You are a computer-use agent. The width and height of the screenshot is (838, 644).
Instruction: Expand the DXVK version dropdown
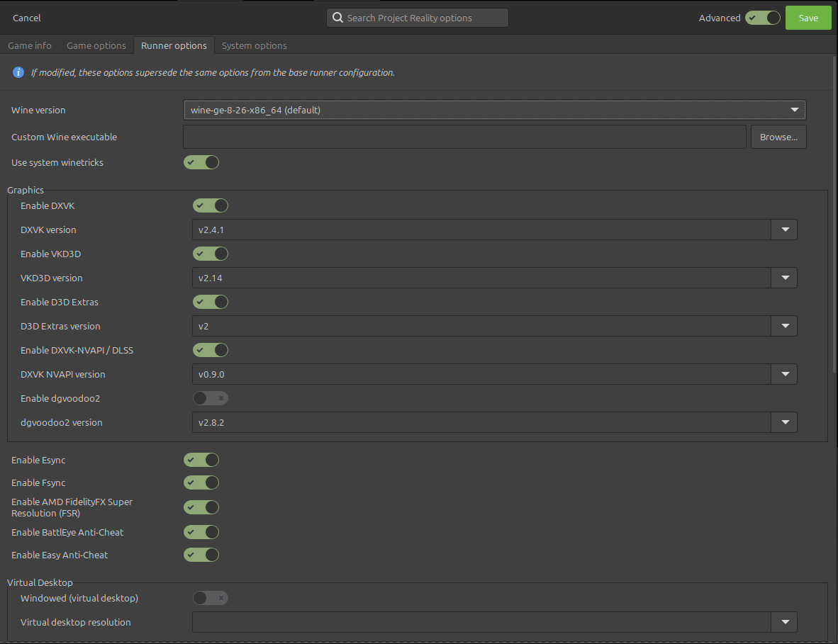coord(785,230)
